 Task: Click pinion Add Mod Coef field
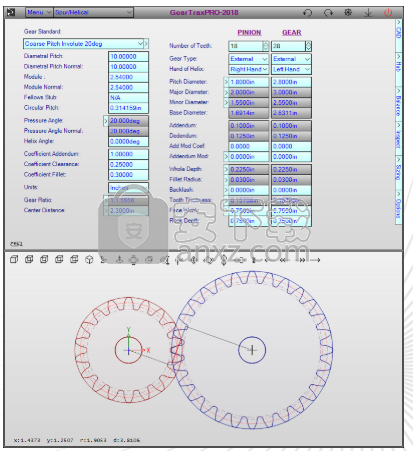point(249,146)
